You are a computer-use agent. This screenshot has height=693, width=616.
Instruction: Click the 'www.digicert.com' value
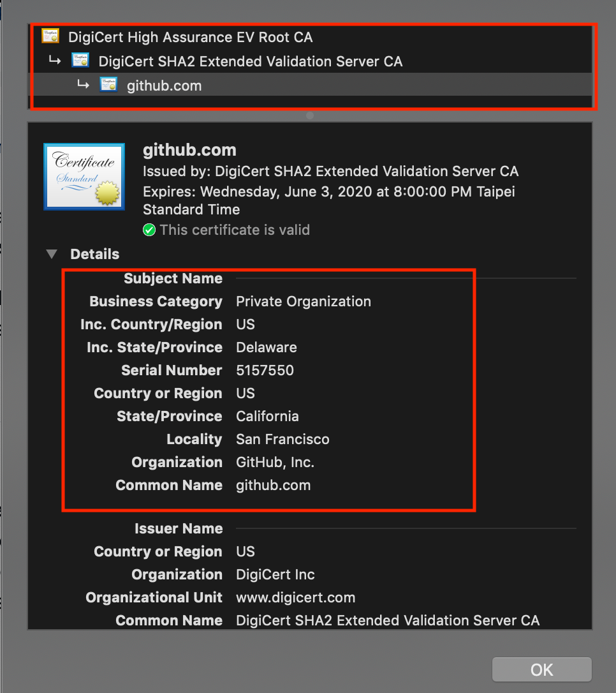296,597
